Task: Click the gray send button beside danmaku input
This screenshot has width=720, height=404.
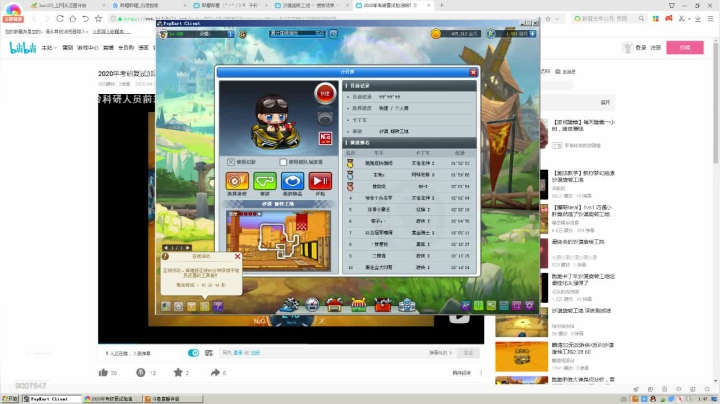Action: point(468,353)
